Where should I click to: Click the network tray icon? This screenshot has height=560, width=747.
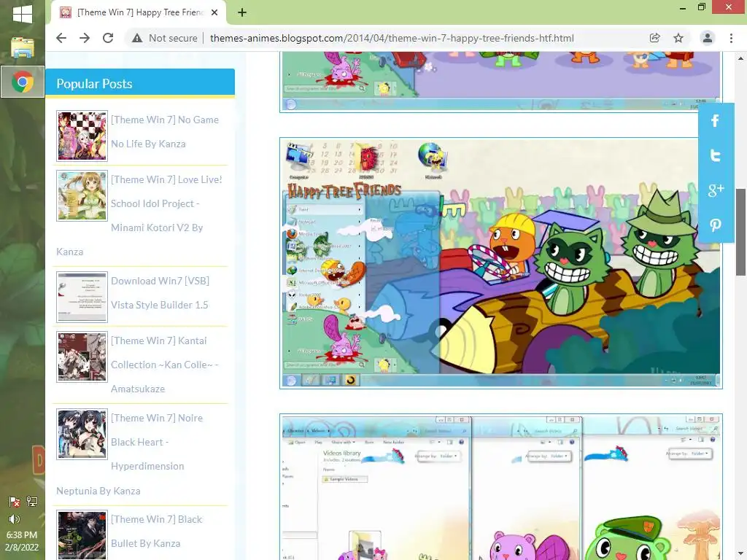(32, 501)
